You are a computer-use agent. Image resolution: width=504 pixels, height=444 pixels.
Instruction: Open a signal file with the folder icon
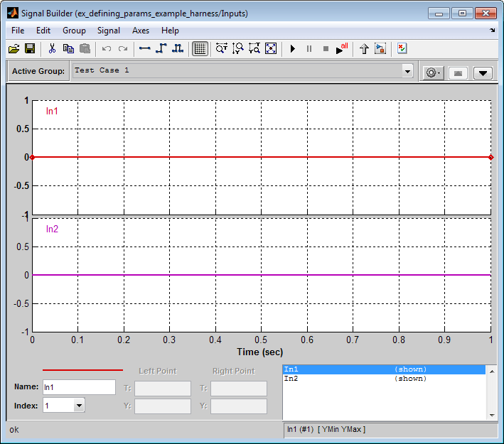(14, 49)
